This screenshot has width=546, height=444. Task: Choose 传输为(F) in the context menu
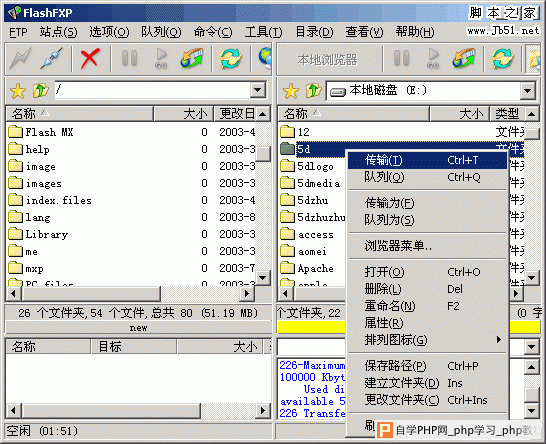coord(428,203)
